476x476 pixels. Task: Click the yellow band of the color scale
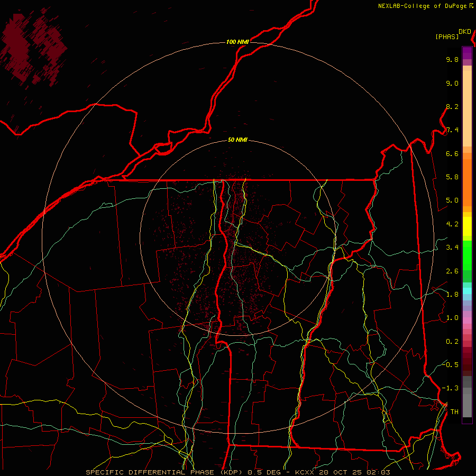(467, 226)
